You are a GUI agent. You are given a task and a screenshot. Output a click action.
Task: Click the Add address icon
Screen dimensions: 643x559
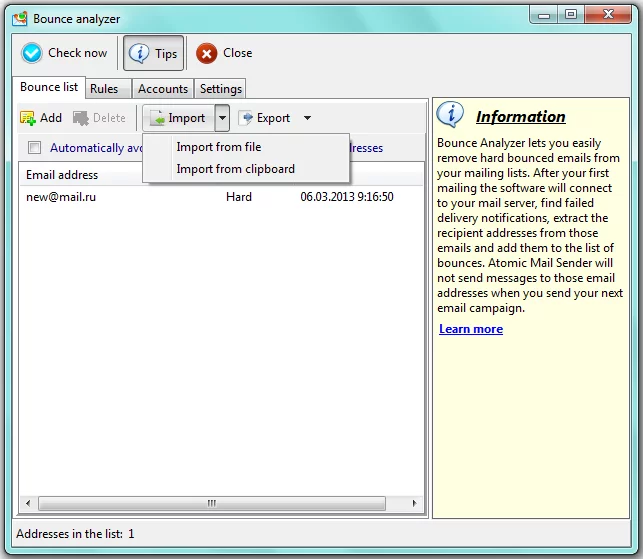pos(28,118)
